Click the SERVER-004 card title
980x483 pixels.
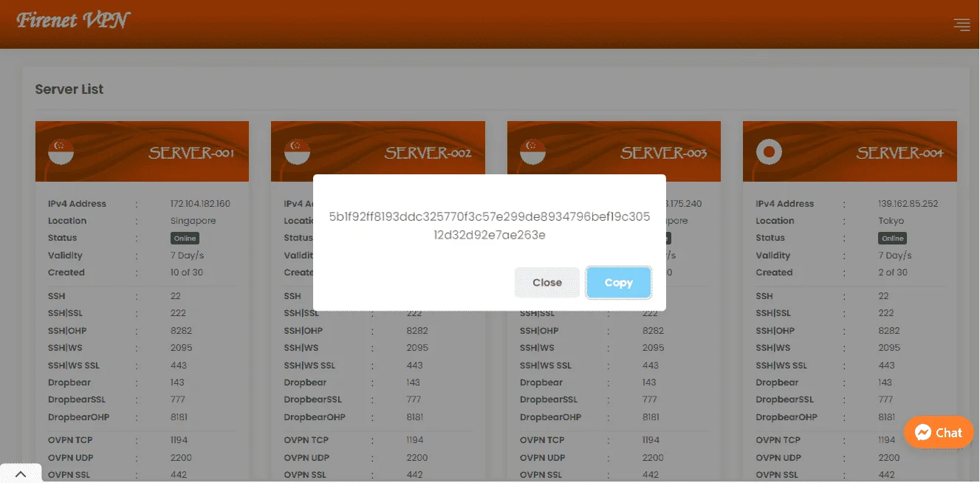point(900,153)
